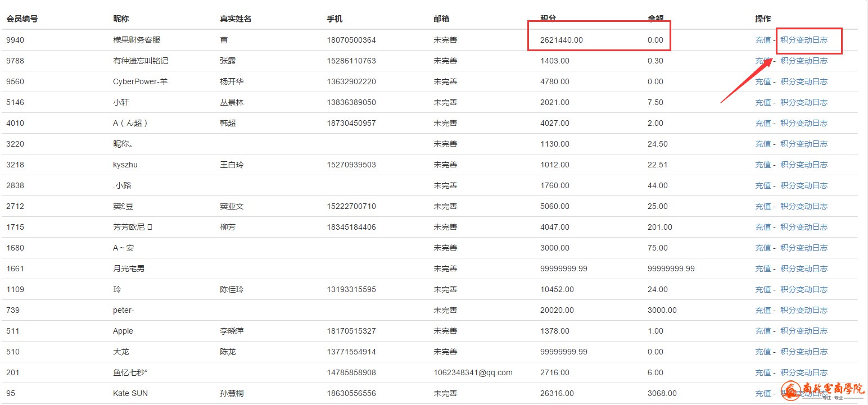The height and width of the screenshot is (405, 868).
Task: Click 积分变动日志 in member 9788 row
Action: 804,61
